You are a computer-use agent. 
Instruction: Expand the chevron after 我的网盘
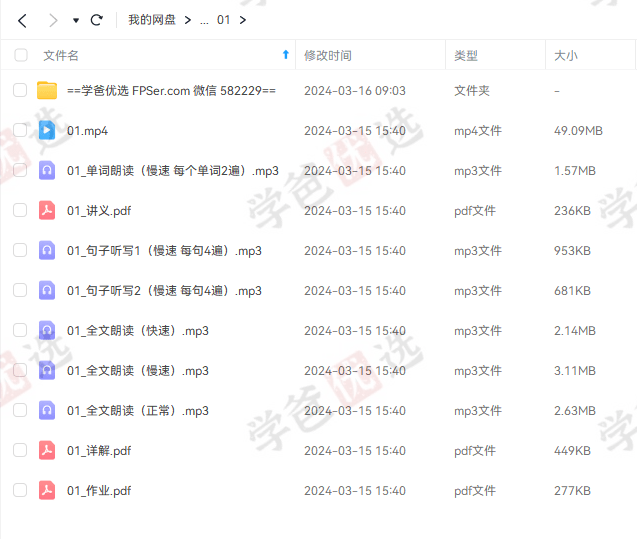click(187, 20)
